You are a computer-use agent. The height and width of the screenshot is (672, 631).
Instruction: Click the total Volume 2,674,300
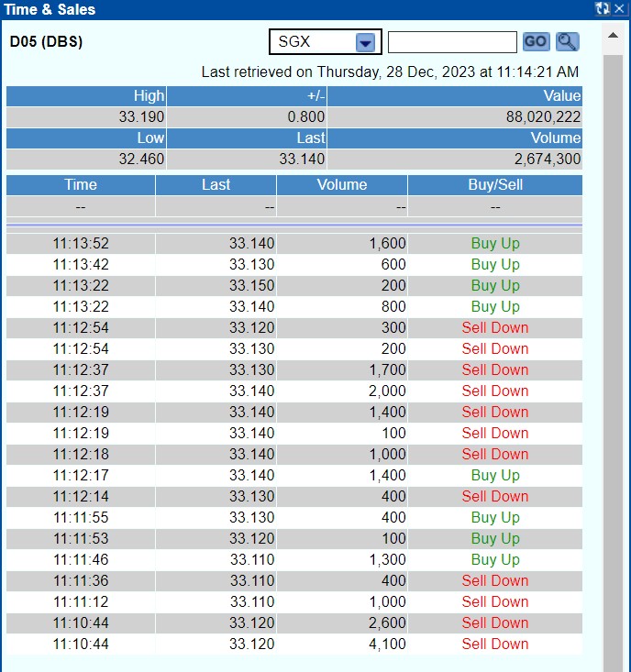point(548,159)
